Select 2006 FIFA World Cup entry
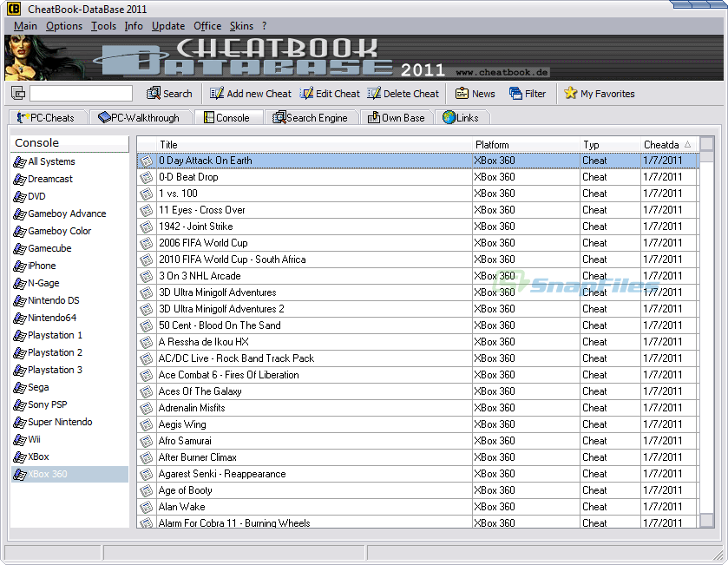The image size is (728, 565). point(416,243)
